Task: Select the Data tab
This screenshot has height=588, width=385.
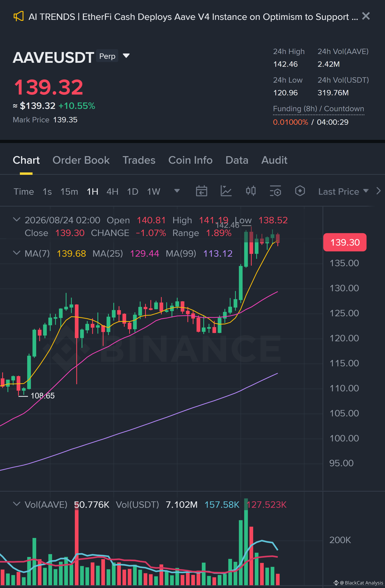Action: pyautogui.click(x=237, y=160)
